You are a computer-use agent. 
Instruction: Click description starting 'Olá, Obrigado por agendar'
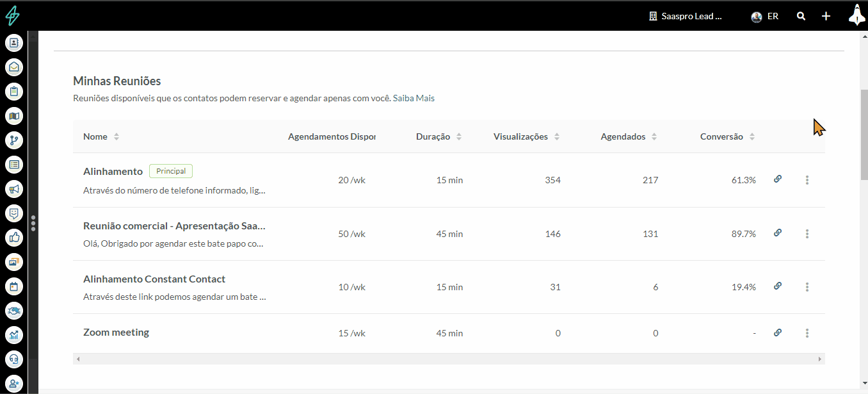tap(174, 243)
